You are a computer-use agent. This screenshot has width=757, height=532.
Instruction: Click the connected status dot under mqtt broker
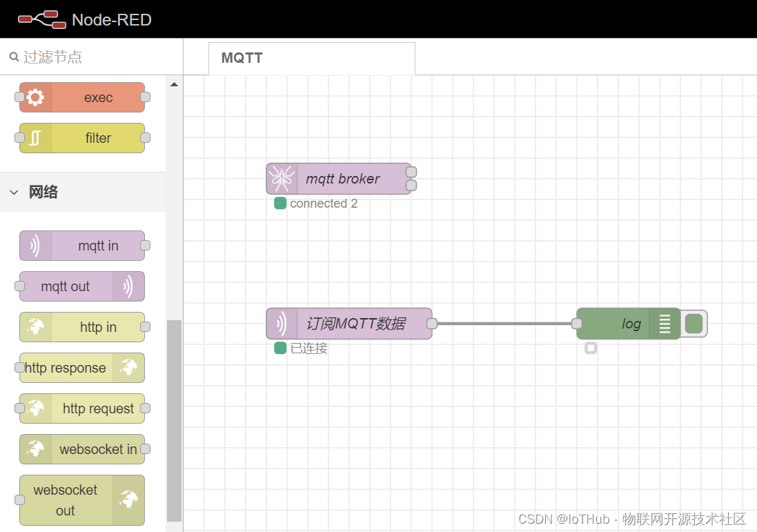click(x=280, y=204)
